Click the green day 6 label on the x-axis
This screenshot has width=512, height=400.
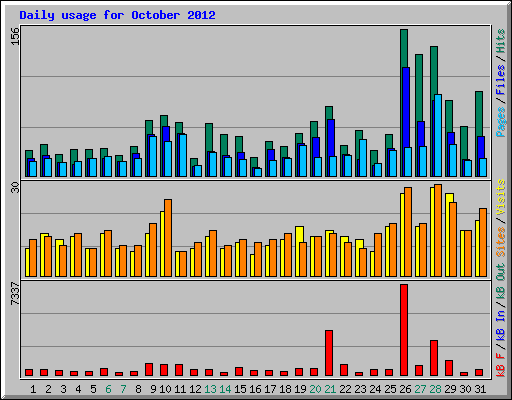coord(108,389)
